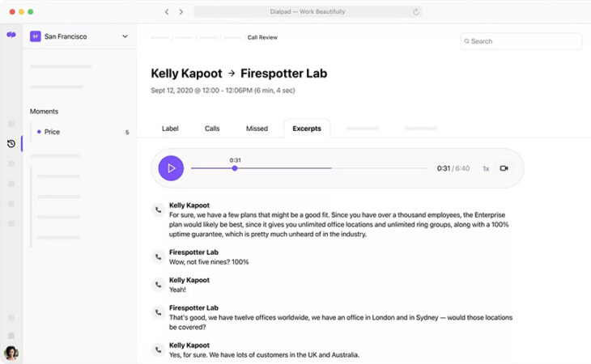
Task: Click phone icon next to 'Yeah!' message
Action: click(x=158, y=285)
